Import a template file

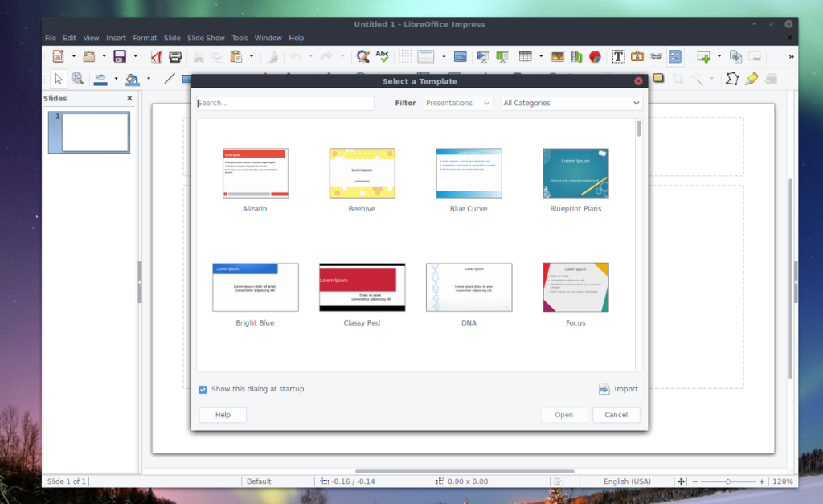tap(619, 389)
